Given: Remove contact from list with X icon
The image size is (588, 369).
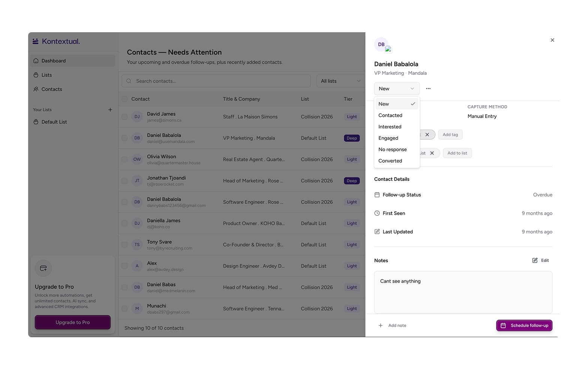Looking at the screenshot, I should click(x=432, y=153).
